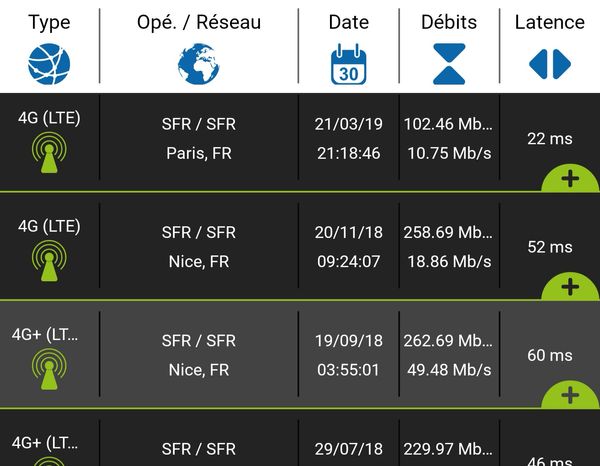Click the Débits hourglass icon
Viewport: 600px width, 466px height.
coord(449,64)
